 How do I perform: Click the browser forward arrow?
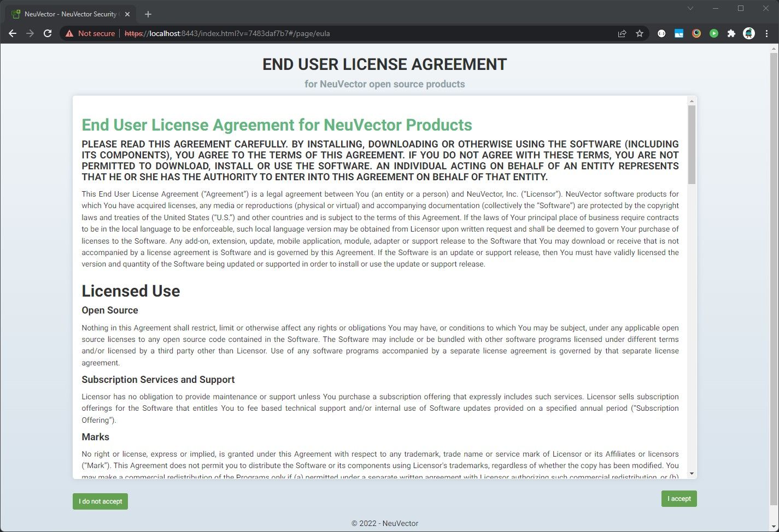[30, 33]
